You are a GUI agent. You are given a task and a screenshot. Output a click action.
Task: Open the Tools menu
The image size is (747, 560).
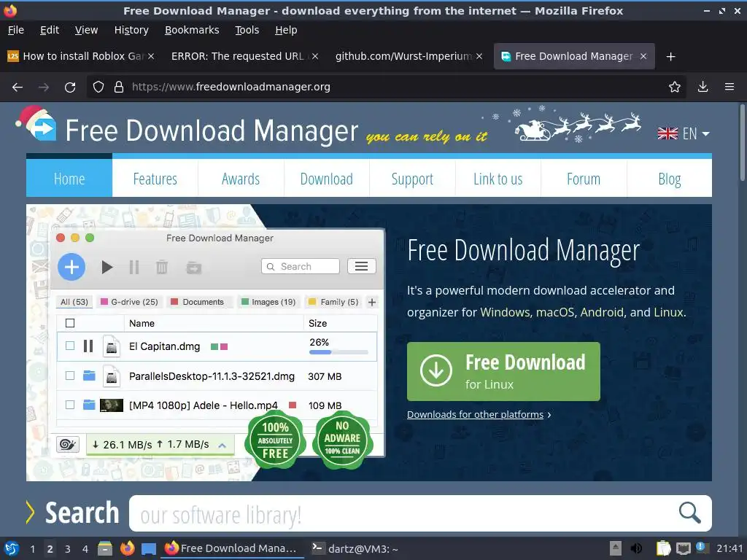pos(247,30)
